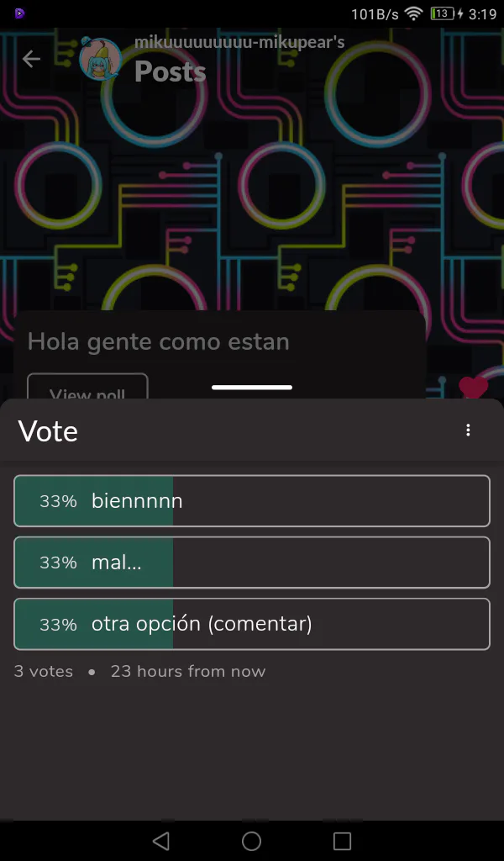Screen dimensions: 504x861
Task: Open mikupear's profile avatar
Action: [x=99, y=60]
